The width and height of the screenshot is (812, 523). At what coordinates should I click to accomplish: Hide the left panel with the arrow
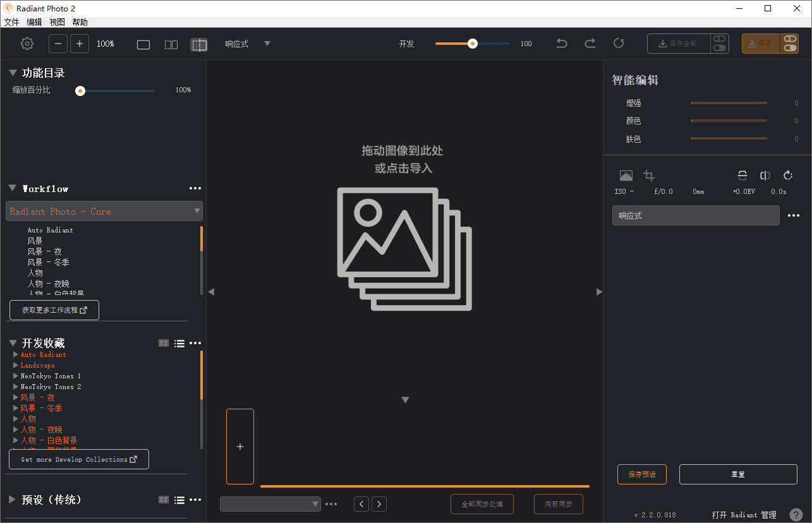(x=211, y=292)
